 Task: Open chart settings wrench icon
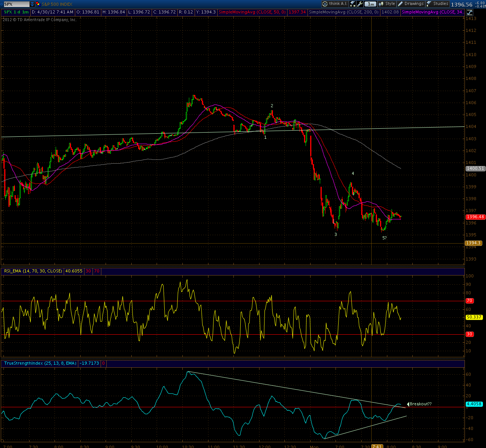(360, 4)
